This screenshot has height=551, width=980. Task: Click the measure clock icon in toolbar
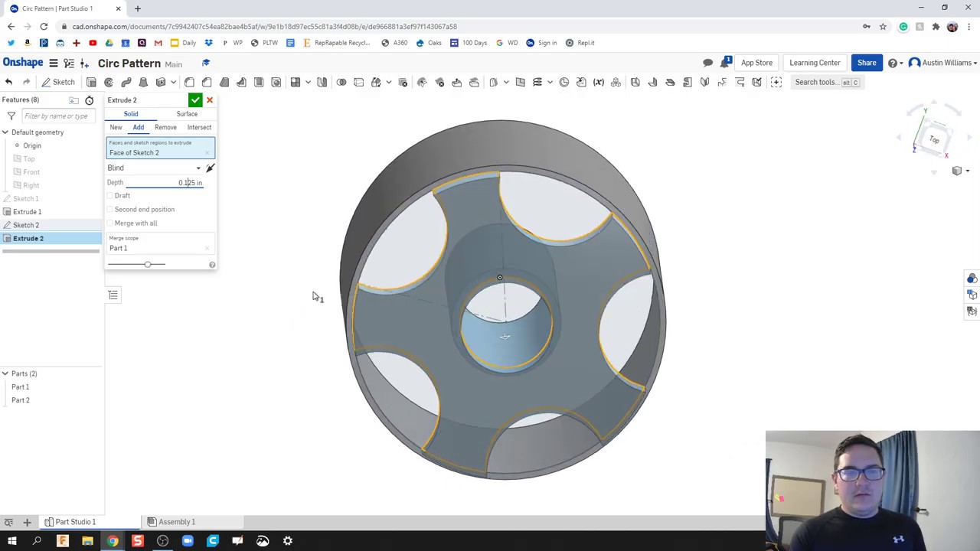(x=564, y=82)
